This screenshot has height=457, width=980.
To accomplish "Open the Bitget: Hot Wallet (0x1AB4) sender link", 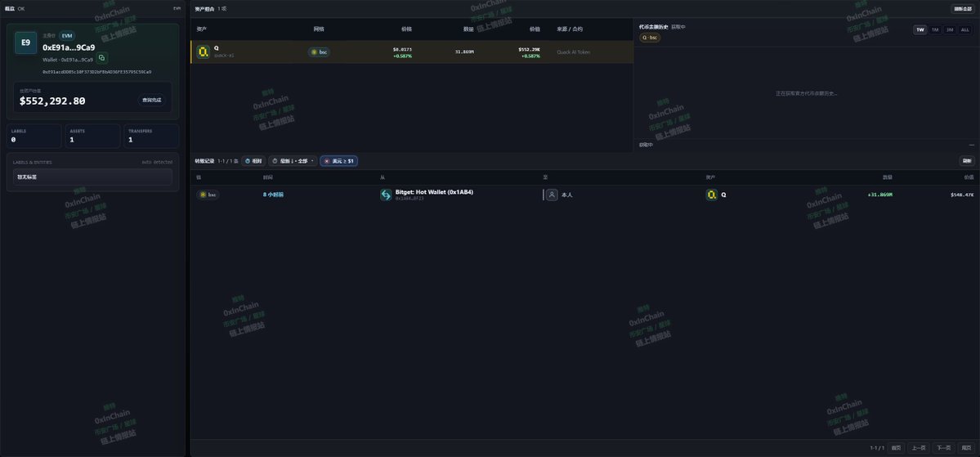I will (x=434, y=192).
